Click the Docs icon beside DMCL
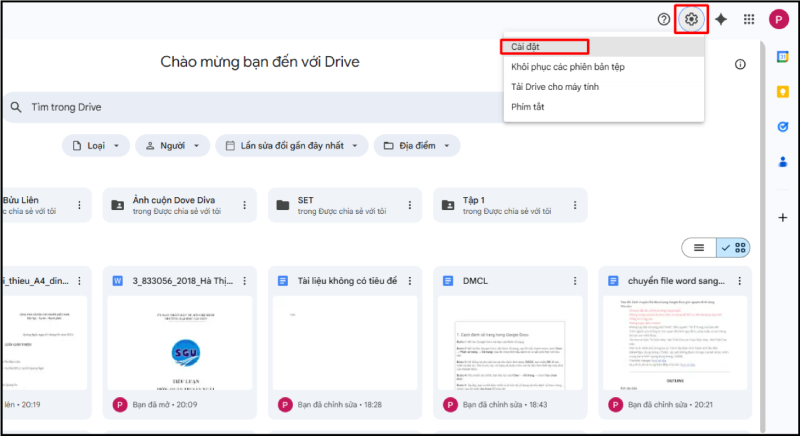 [x=448, y=281]
